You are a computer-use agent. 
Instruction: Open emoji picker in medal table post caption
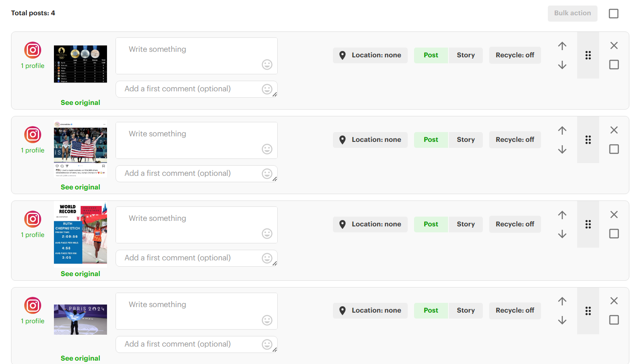[267, 65]
